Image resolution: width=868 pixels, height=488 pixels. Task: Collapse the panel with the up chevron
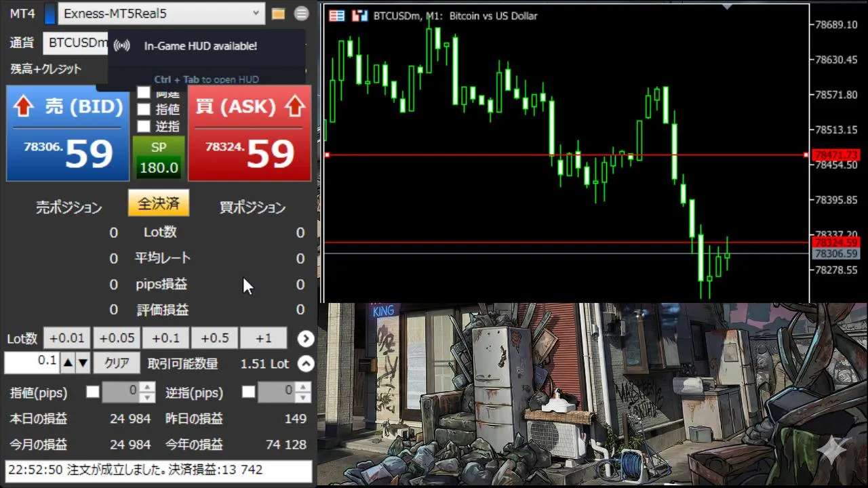click(306, 364)
